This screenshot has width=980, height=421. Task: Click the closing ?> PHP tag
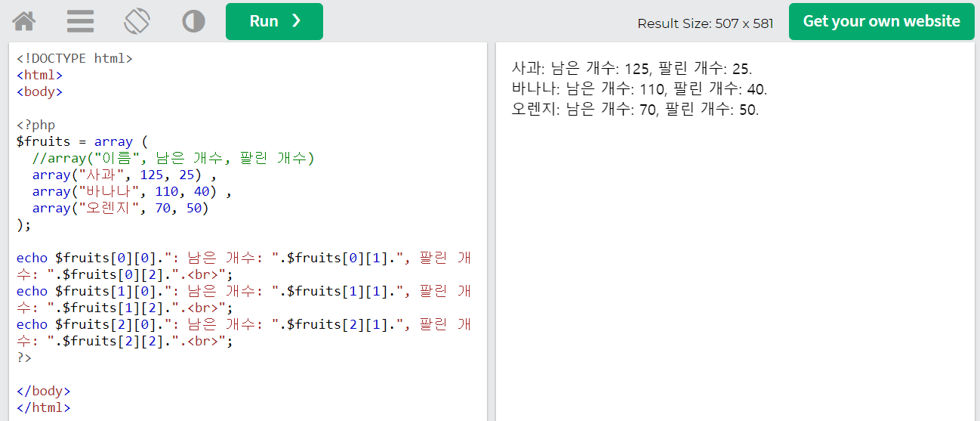point(24,358)
